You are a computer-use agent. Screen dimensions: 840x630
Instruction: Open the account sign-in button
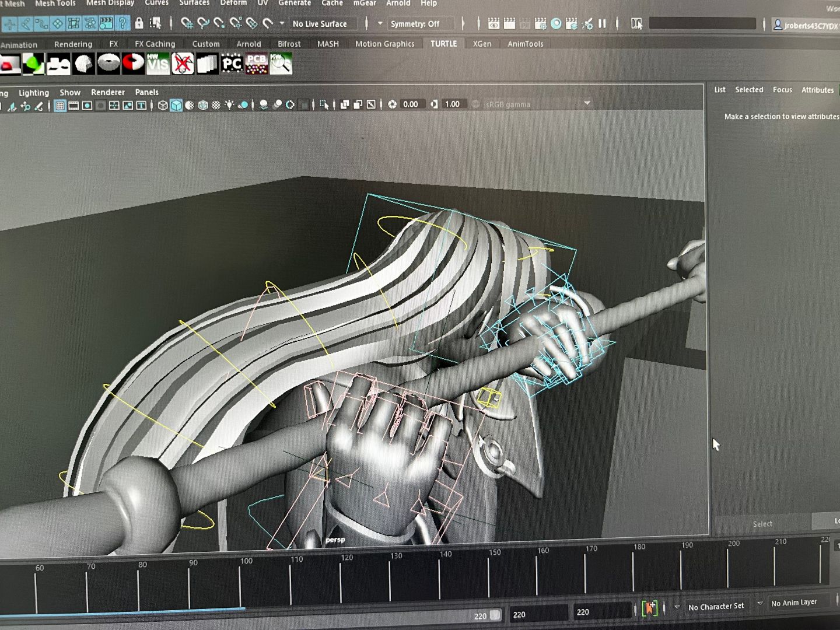[805, 25]
